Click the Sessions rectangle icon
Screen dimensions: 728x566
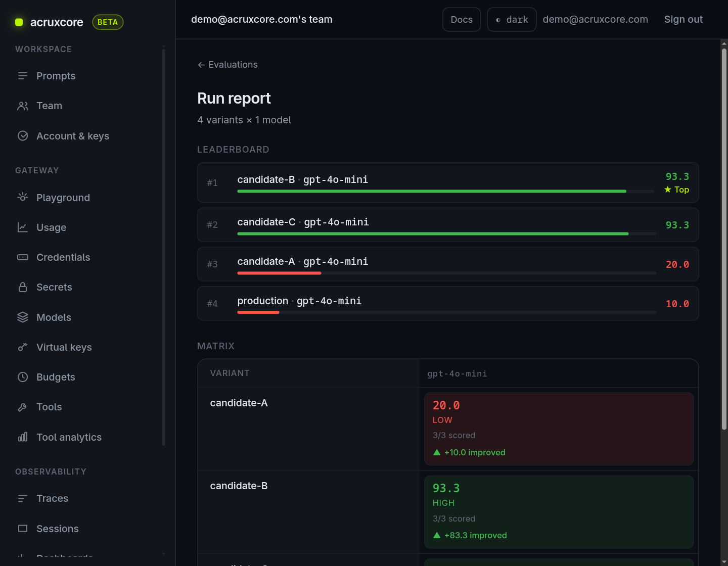click(23, 529)
